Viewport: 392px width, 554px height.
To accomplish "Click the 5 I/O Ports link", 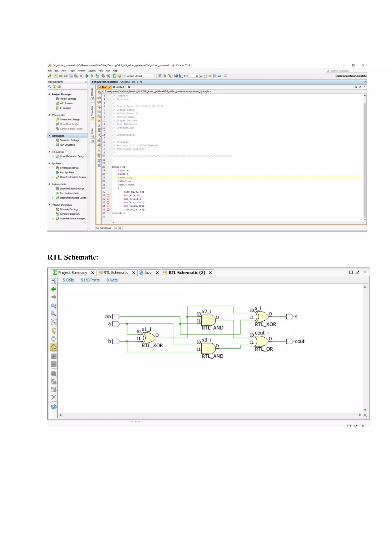I will pyautogui.click(x=90, y=280).
